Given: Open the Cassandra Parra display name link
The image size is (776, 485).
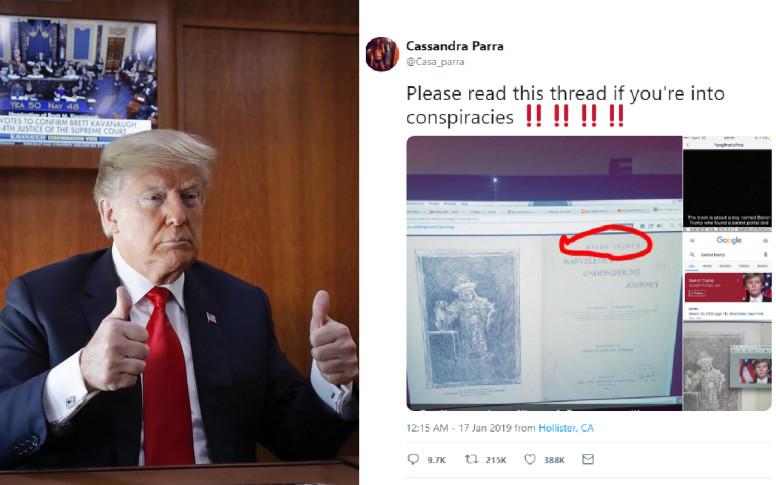Looking at the screenshot, I should [455, 46].
